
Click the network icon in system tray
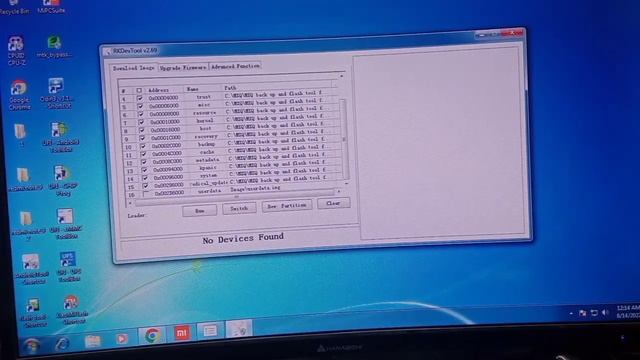tap(594, 313)
